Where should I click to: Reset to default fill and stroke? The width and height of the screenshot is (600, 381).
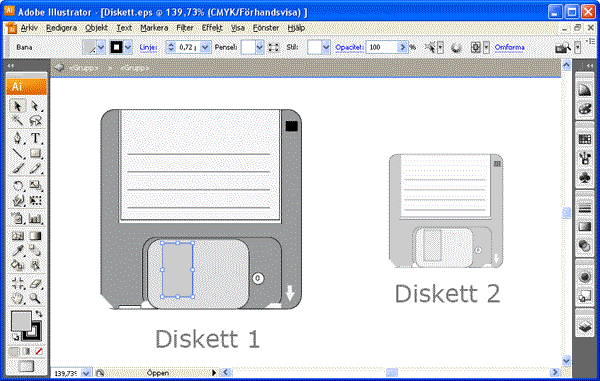pyautogui.click(x=15, y=337)
